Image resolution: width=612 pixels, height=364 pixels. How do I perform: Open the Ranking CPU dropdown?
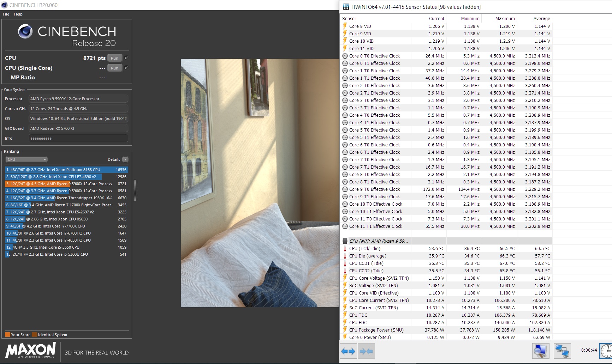click(26, 159)
